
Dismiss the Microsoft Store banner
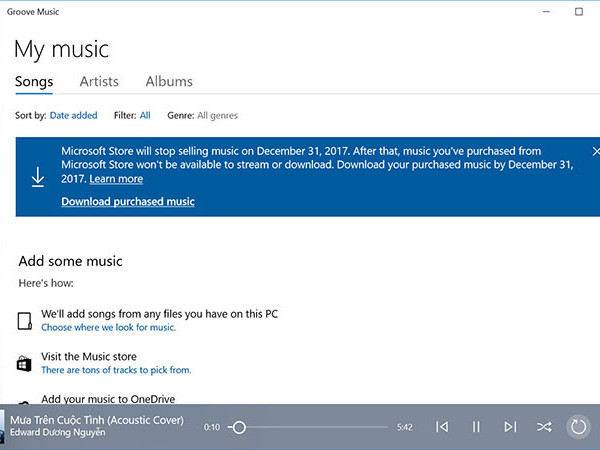(x=595, y=152)
